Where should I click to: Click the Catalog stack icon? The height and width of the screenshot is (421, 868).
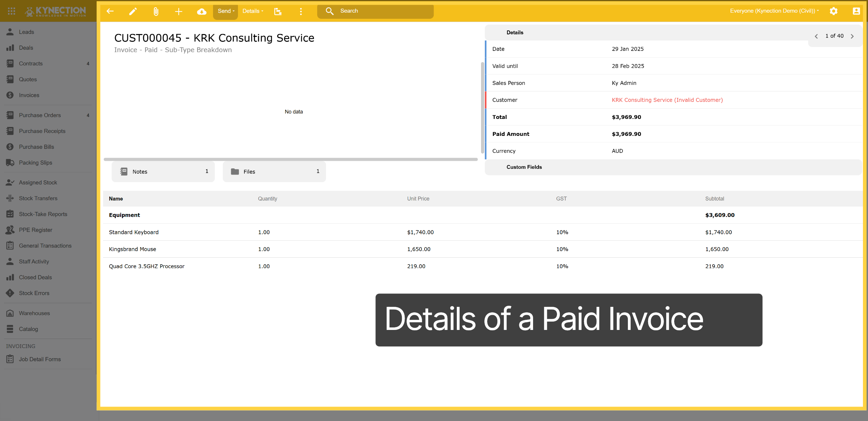pos(10,329)
